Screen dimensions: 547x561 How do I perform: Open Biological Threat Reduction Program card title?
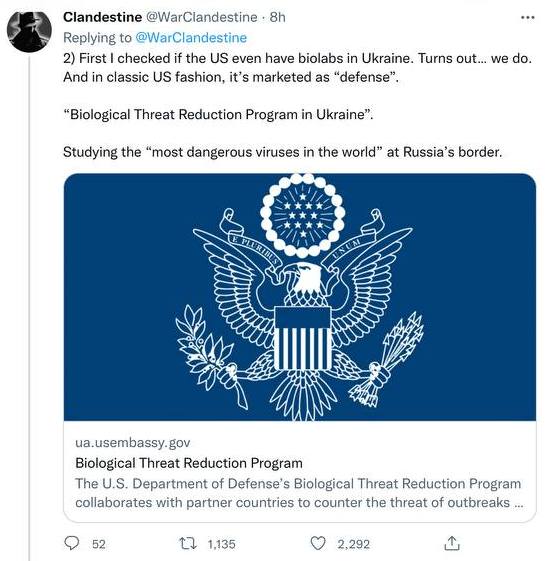click(x=189, y=463)
